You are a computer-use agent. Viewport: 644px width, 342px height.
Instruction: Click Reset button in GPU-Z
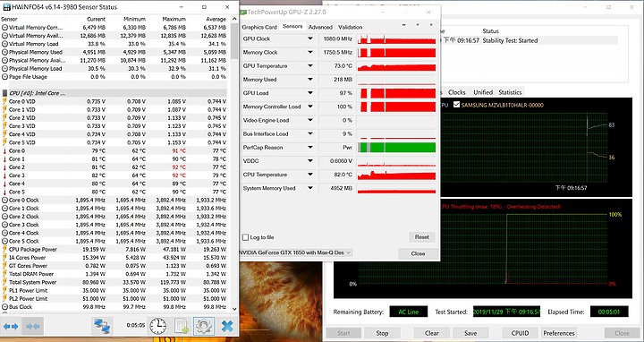click(x=422, y=237)
